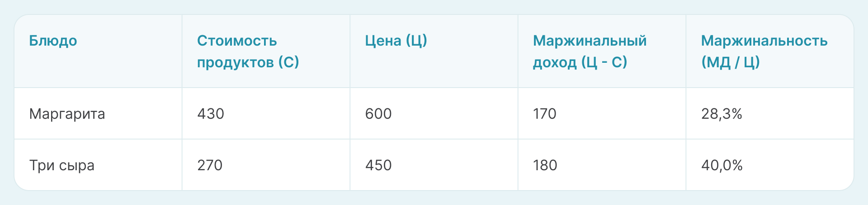868x205 pixels.
Task: Click the Маржинальность column header
Action: click(764, 41)
